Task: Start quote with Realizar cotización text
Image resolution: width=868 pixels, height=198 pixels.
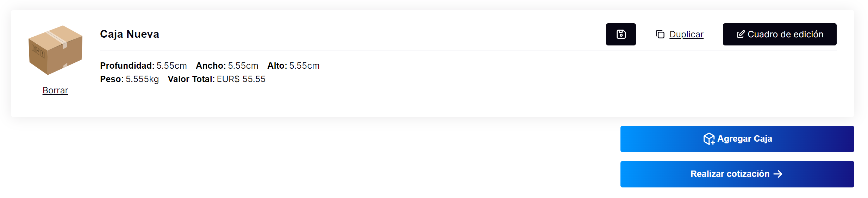Action: click(x=730, y=174)
